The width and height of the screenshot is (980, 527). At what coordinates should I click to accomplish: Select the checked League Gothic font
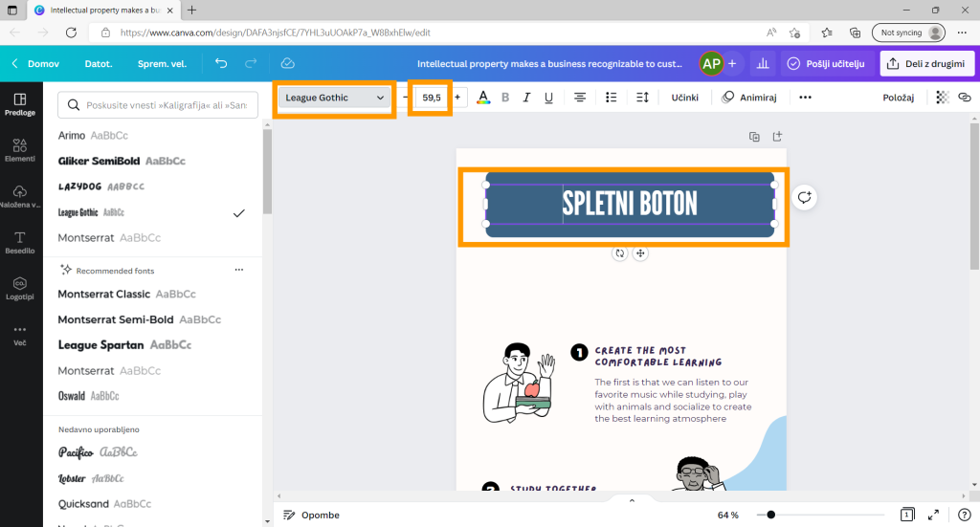153,212
